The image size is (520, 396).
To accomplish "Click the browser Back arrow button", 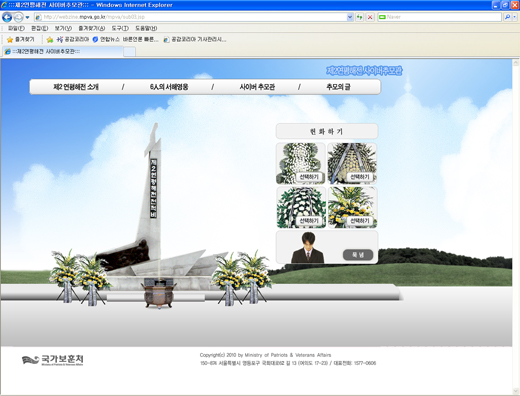I will click(7, 17).
